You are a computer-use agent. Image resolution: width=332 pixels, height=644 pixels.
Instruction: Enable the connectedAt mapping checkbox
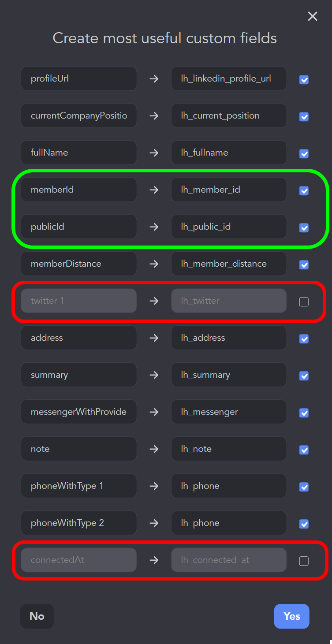[x=304, y=561]
